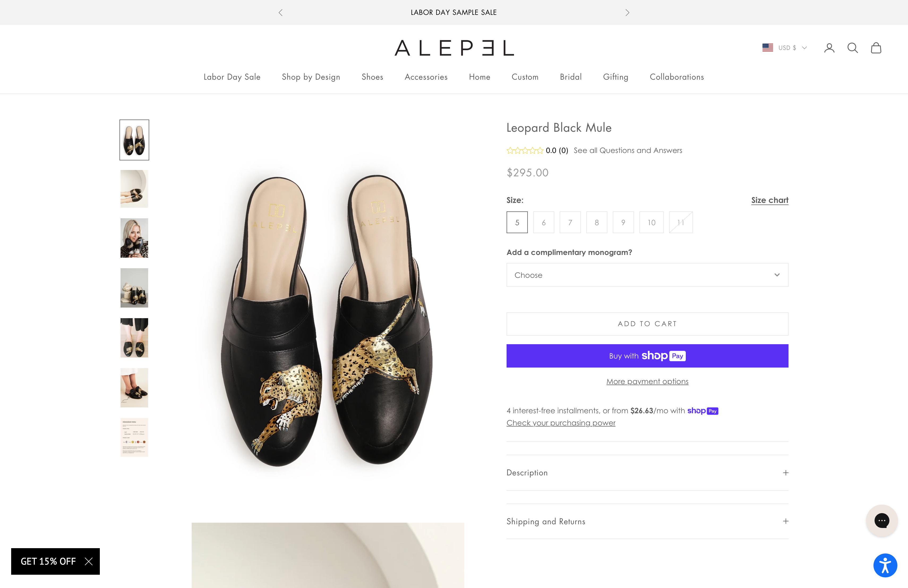The height and width of the screenshot is (588, 908).
Task: Expand the Description section
Action: click(647, 472)
